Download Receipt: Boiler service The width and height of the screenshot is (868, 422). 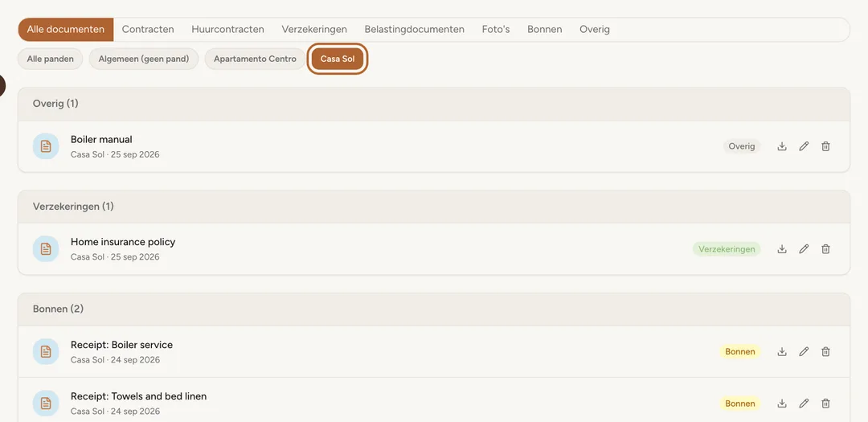tap(782, 352)
